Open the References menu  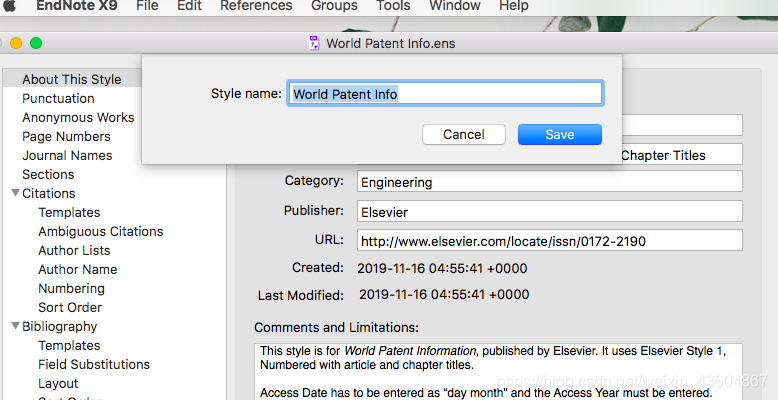(x=256, y=5)
